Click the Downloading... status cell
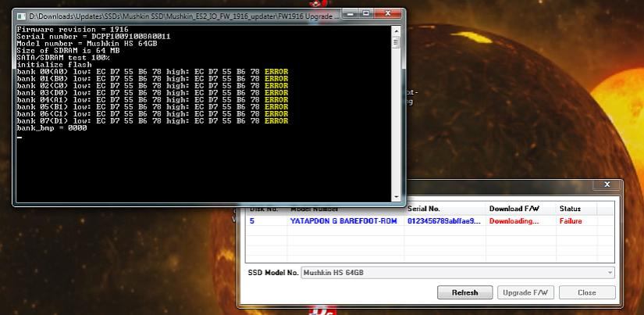This screenshot has height=315, width=644. [514, 221]
